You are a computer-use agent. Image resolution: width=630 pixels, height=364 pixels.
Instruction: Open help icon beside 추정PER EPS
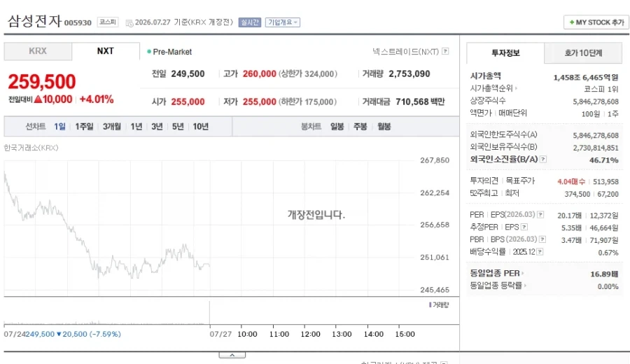click(524, 227)
